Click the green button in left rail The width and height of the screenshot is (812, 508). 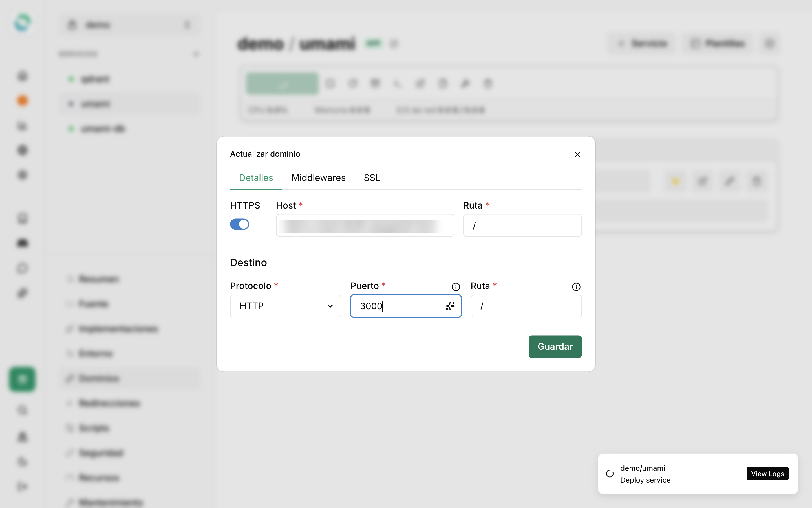point(22,379)
